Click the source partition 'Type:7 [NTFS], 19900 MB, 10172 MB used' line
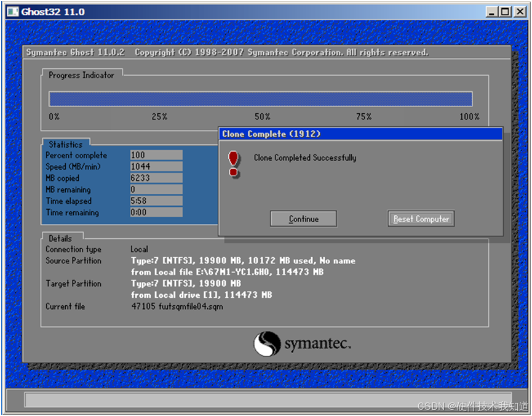 (x=243, y=260)
